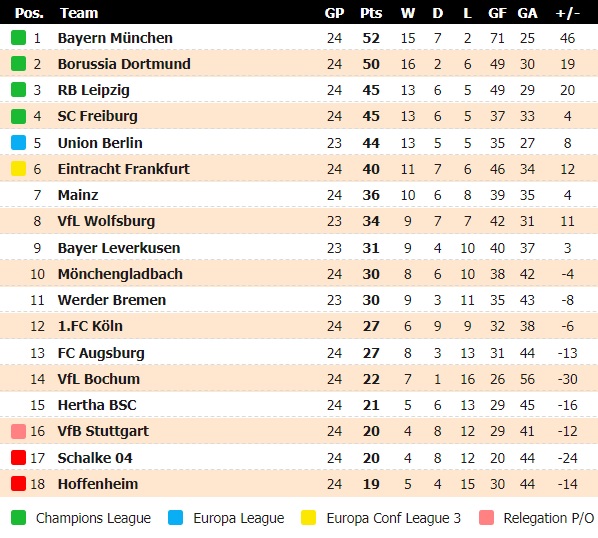
Task: Sort table by Pts column header
Action: 371,13
